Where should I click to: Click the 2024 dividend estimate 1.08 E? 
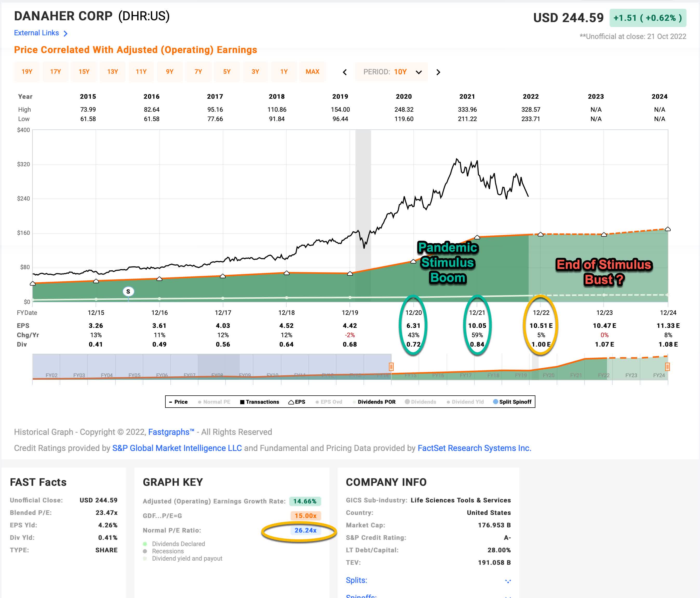[x=668, y=344]
